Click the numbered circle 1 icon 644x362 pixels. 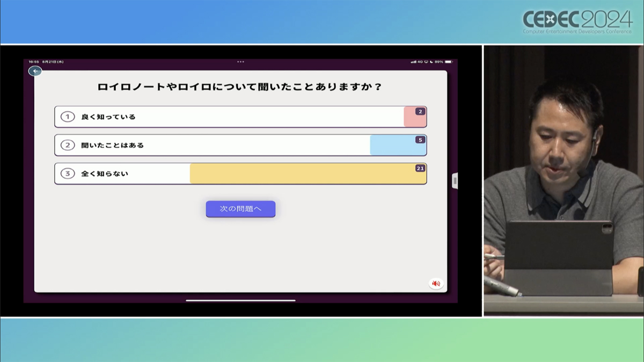67,117
